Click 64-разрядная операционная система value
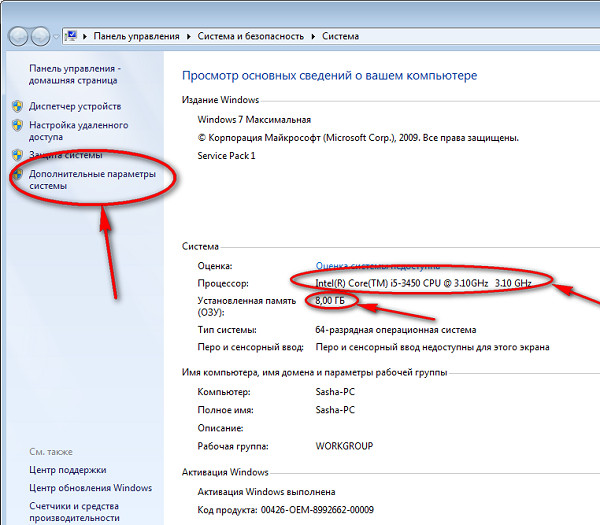 click(396, 330)
